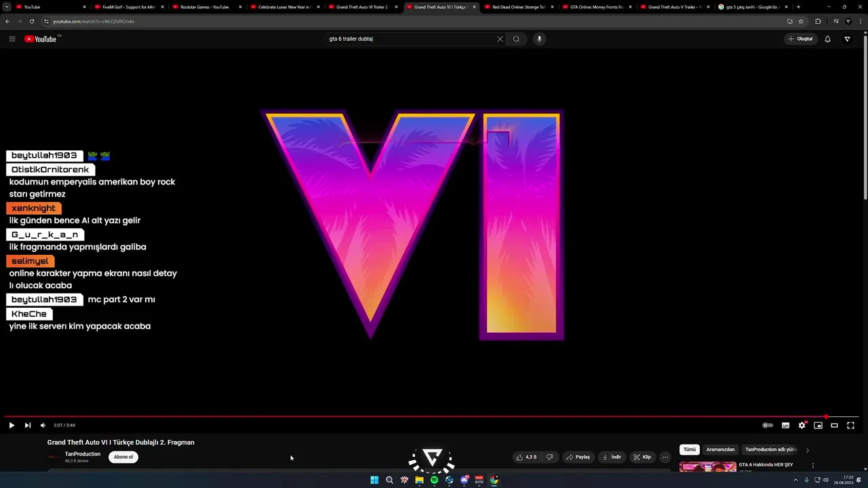Click the magnifier search button

click(x=516, y=39)
